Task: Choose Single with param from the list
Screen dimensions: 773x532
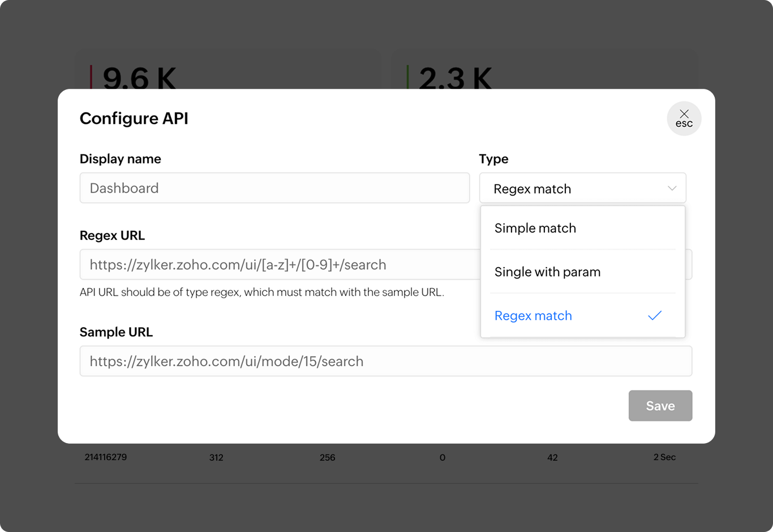Action: tap(547, 272)
